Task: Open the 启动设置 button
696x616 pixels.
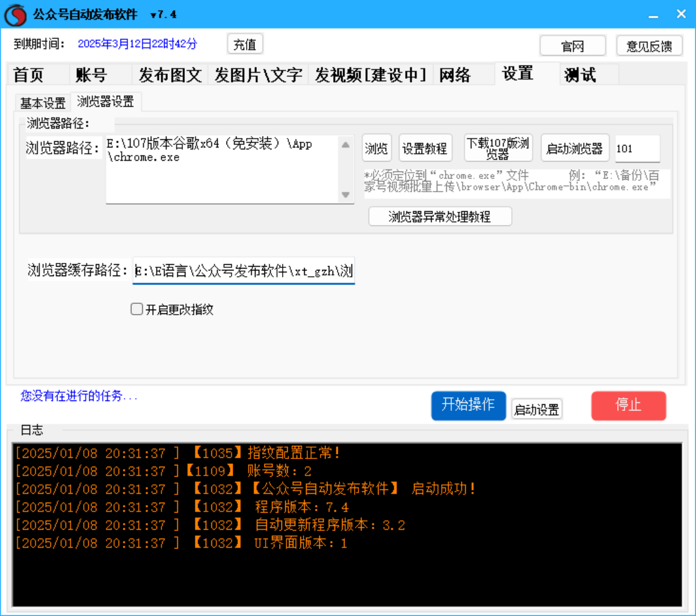Action: pos(536,409)
